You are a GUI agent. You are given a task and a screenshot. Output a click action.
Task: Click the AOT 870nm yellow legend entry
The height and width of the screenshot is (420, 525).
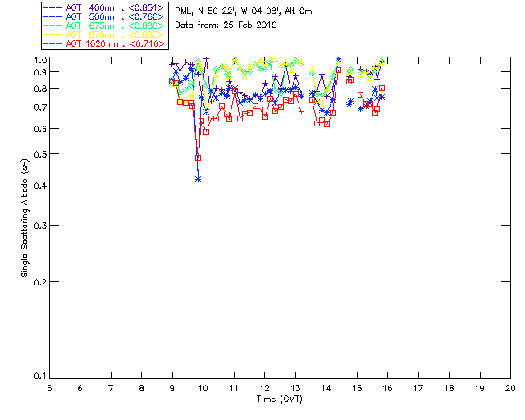click(x=103, y=34)
